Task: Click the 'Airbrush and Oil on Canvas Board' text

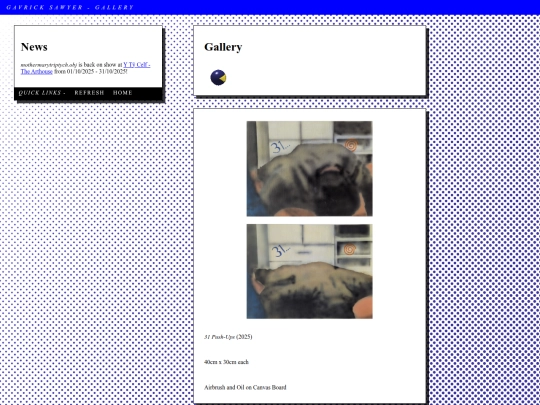Action: 245,387
